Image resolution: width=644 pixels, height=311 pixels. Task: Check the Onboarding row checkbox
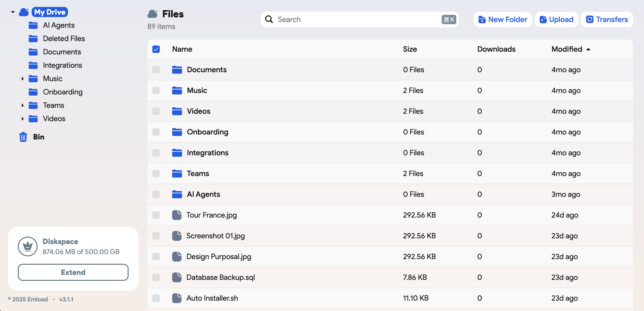click(x=156, y=132)
